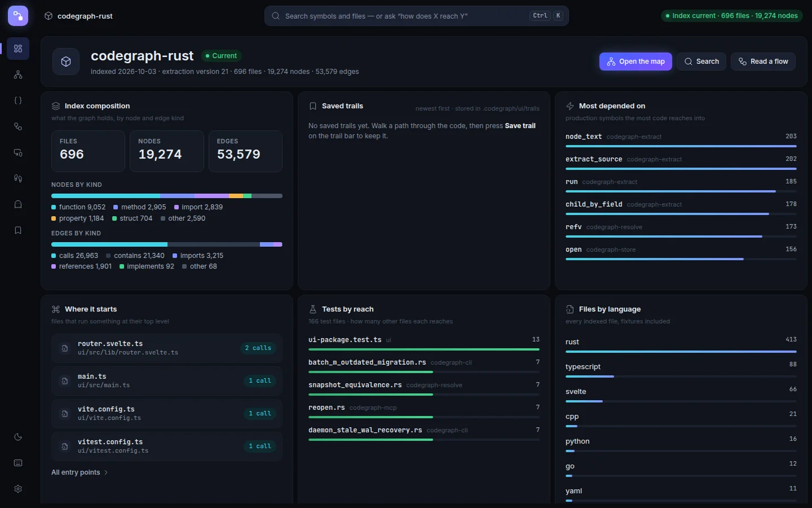Open the bookmark icon in sidebar
This screenshot has width=812, height=508.
(18, 230)
